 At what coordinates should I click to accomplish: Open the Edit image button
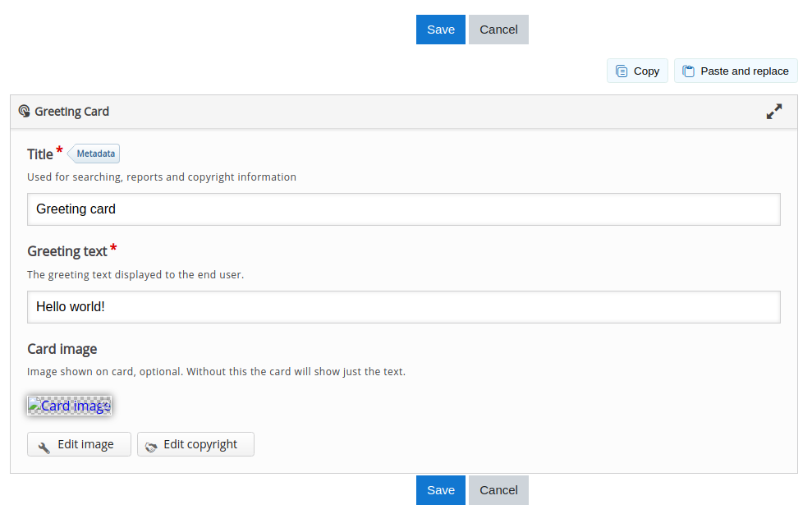tap(80, 444)
